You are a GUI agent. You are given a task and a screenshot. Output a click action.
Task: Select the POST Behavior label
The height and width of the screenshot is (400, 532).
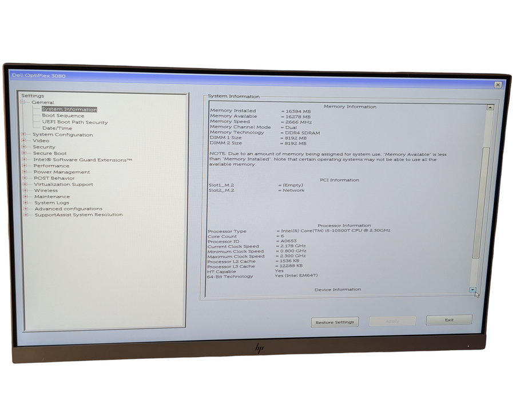coord(54,178)
